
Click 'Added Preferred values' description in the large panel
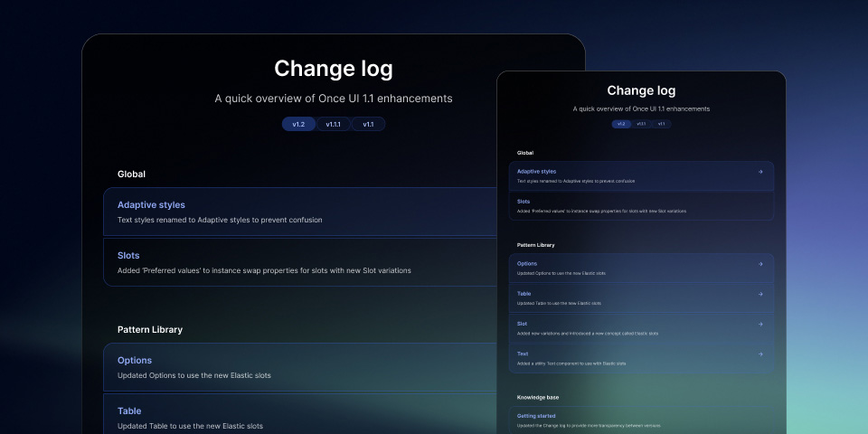coord(264,270)
